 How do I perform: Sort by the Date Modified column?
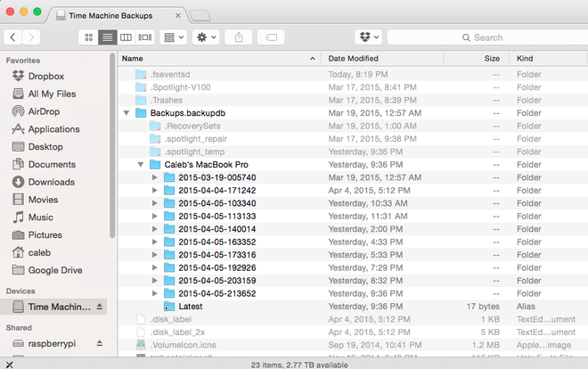point(382,59)
